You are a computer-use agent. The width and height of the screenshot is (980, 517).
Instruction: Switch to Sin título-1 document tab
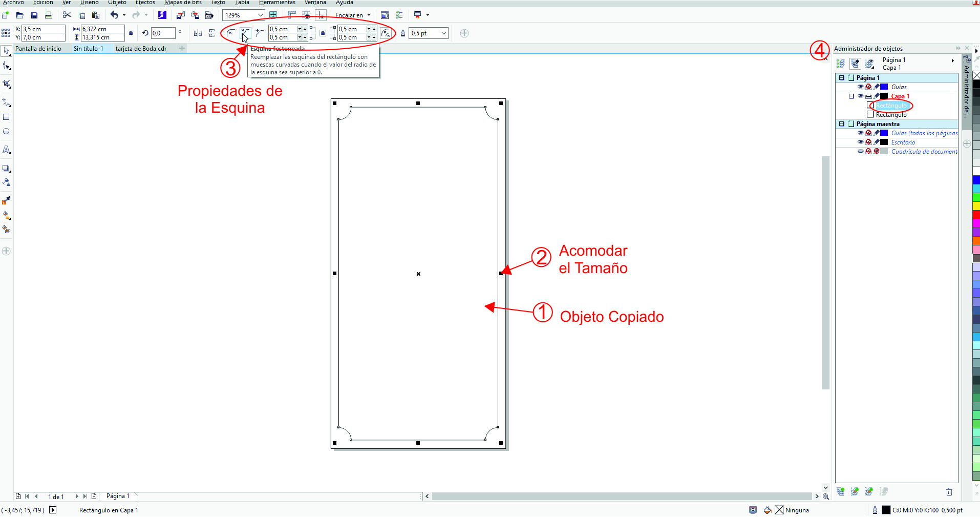pyautogui.click(x=88, y=49)
